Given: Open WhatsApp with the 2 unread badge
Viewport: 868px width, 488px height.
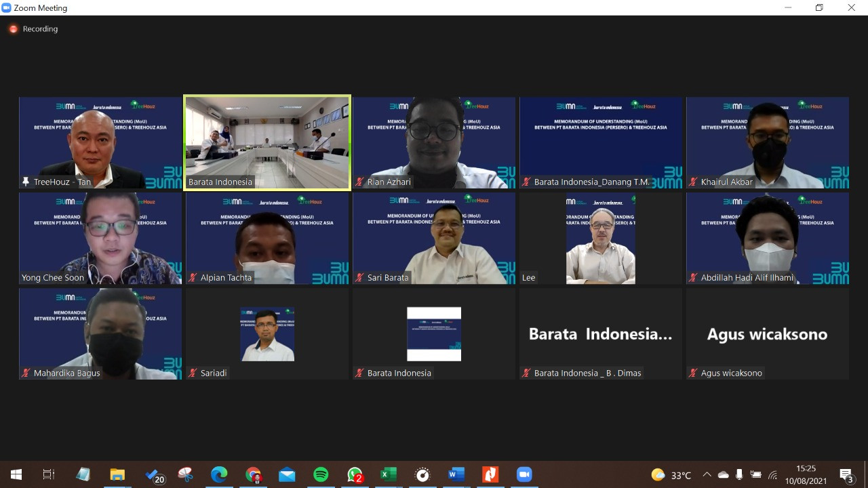Looking at the screenshot, I should [355, 475].
